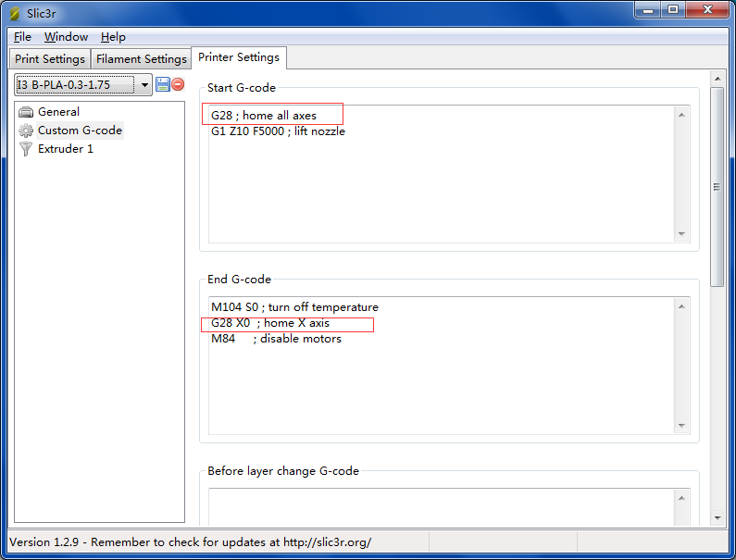Select Extruder 1 in the settings tree
This screenshot has width=736, height=560.
(x=66, y=149)
